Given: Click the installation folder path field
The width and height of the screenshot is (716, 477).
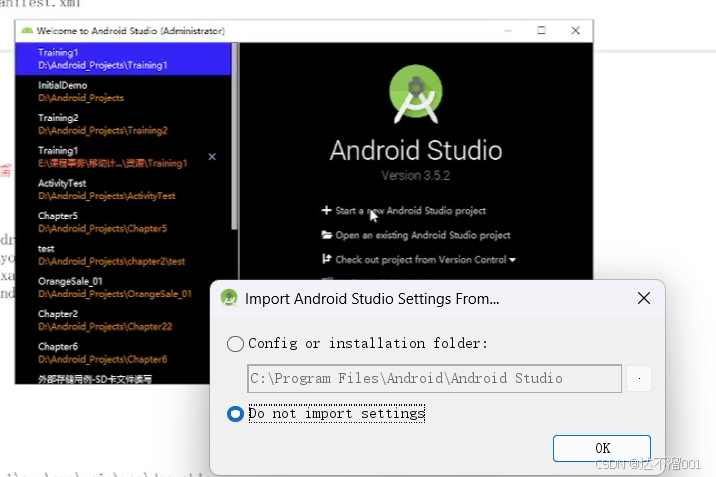Looking at the screenshot, I should click(x=434, y=378).
